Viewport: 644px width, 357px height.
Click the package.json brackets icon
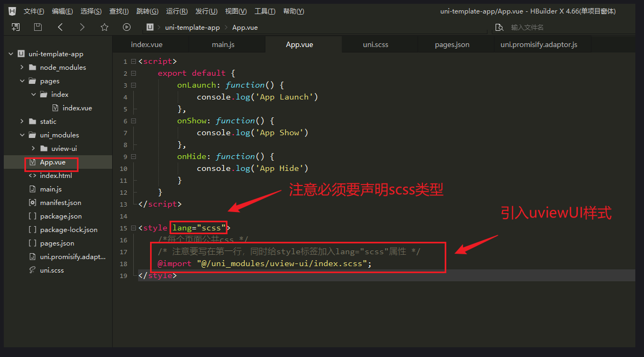coord(32,216)
